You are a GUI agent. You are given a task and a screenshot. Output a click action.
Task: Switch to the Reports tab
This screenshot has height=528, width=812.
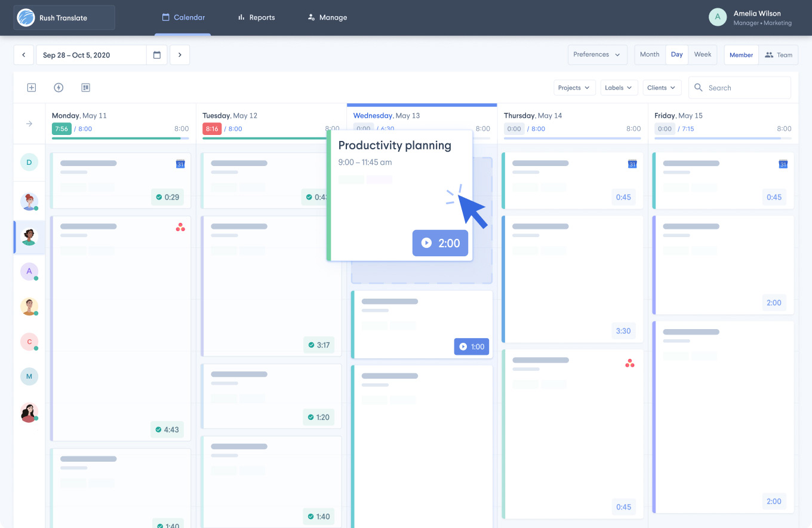[256, 17]
